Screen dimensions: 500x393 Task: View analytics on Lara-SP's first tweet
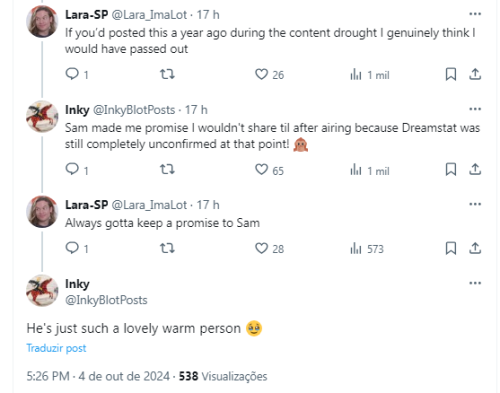pos(369,75)
